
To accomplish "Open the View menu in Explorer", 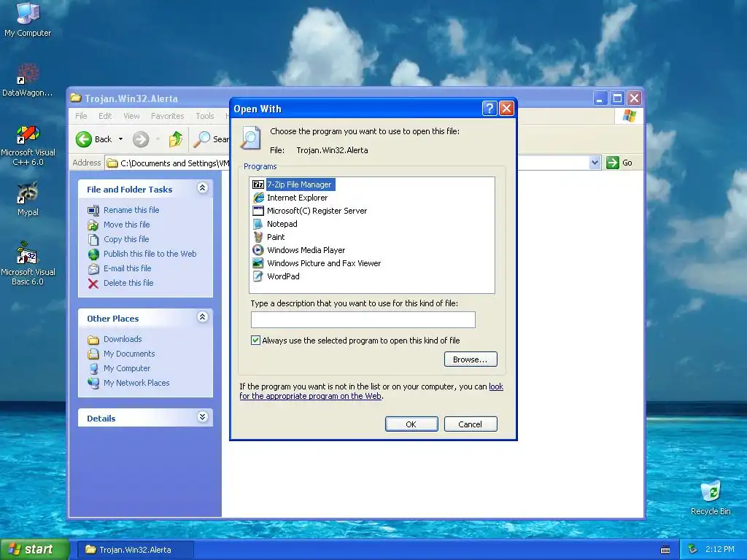I will click(131, 116).
